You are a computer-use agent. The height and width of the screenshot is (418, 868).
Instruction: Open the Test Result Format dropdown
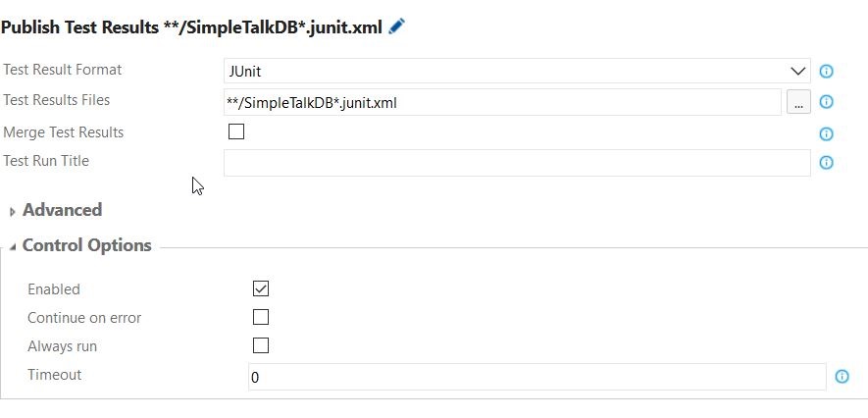pyautogui.click(x=517, y=71)
